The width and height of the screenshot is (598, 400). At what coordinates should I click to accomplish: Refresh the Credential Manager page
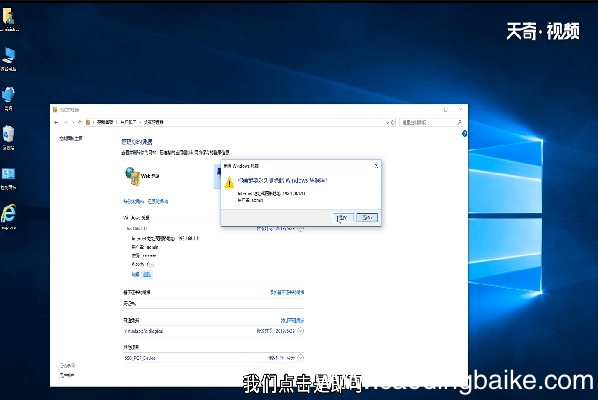393,122
